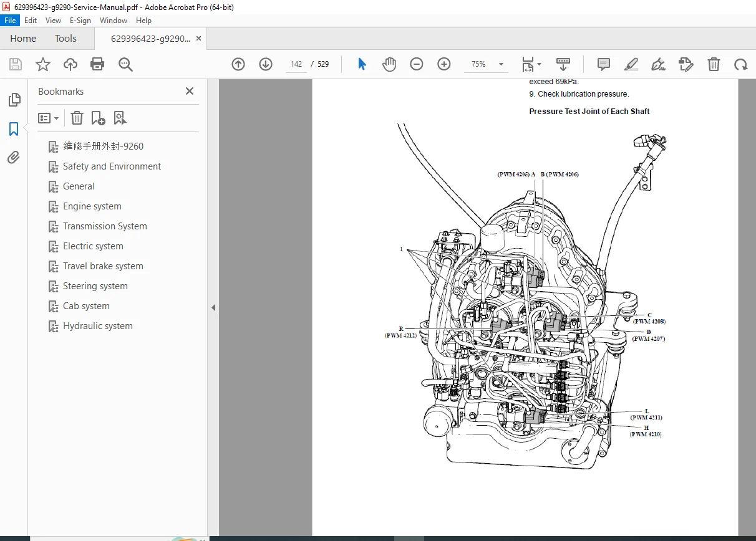Collapse the navigation pane arrow

pos(213,307)
